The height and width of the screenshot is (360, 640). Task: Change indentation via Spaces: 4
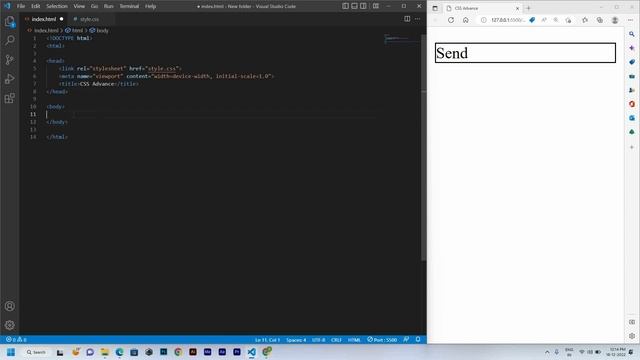coord(296,340)
